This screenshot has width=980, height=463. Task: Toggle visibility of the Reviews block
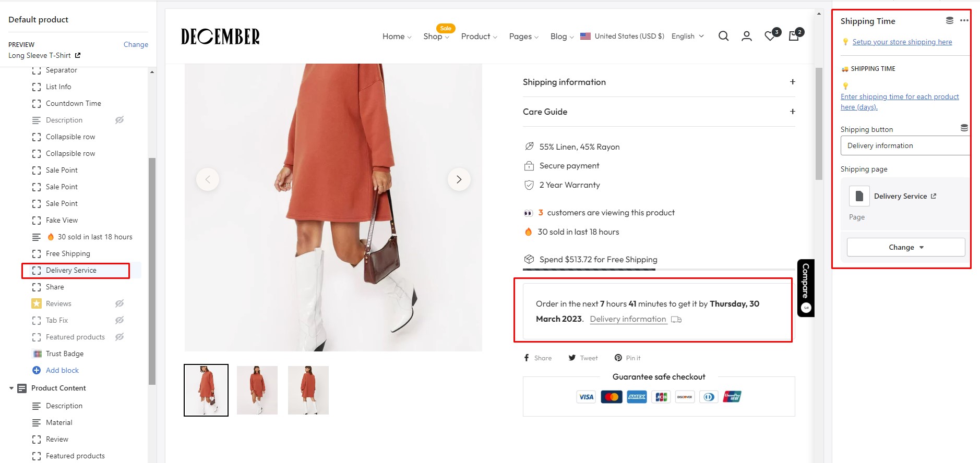pos(119,303)
